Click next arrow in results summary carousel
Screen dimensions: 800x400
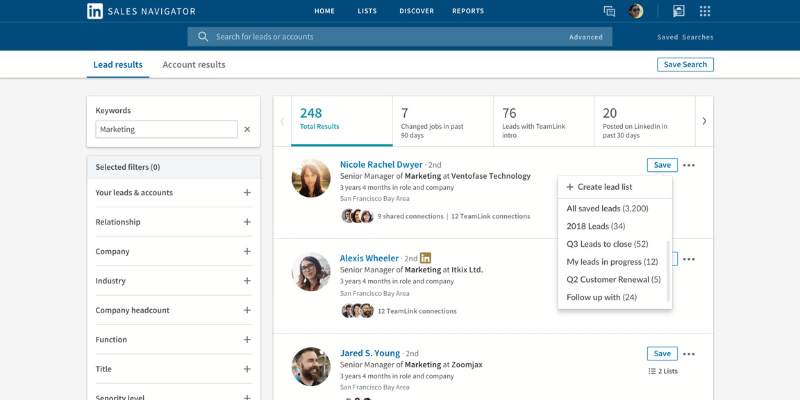click(704, 121)
